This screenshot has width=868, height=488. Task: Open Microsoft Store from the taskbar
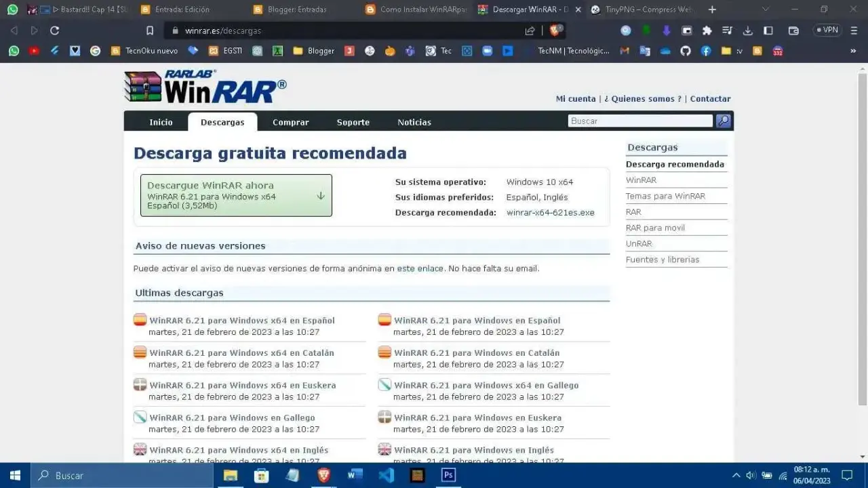(x=261, y=475)
